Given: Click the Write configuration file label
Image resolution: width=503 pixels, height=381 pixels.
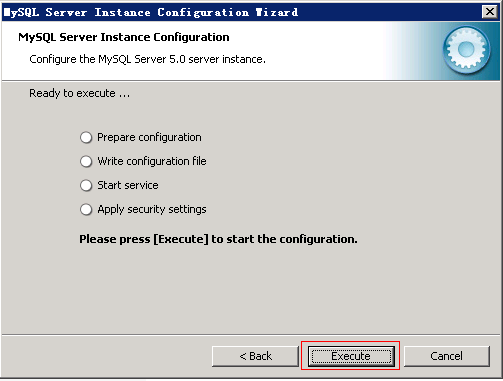Looking at the screenshot, I should pos(152,161).
